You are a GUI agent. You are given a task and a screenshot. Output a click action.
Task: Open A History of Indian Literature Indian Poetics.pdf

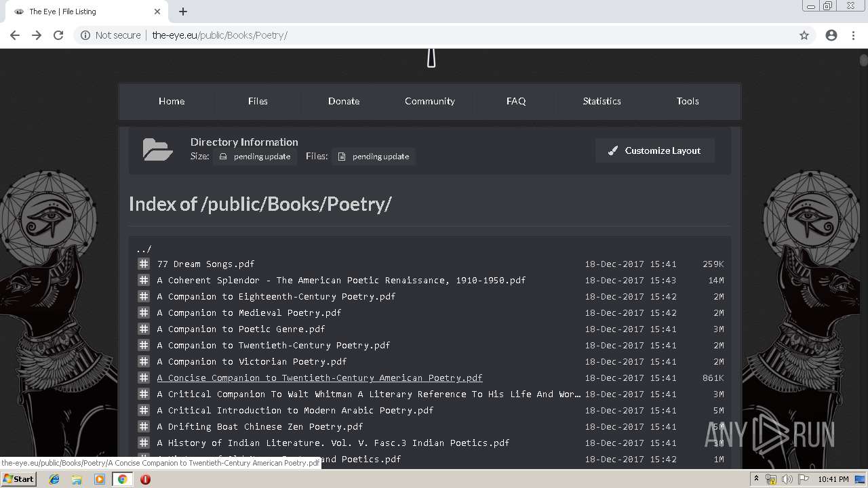coord(333,443)
